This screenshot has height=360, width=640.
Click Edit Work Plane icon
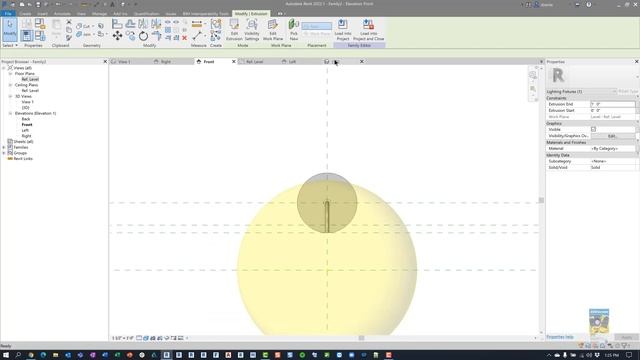[x=273, y=29]
